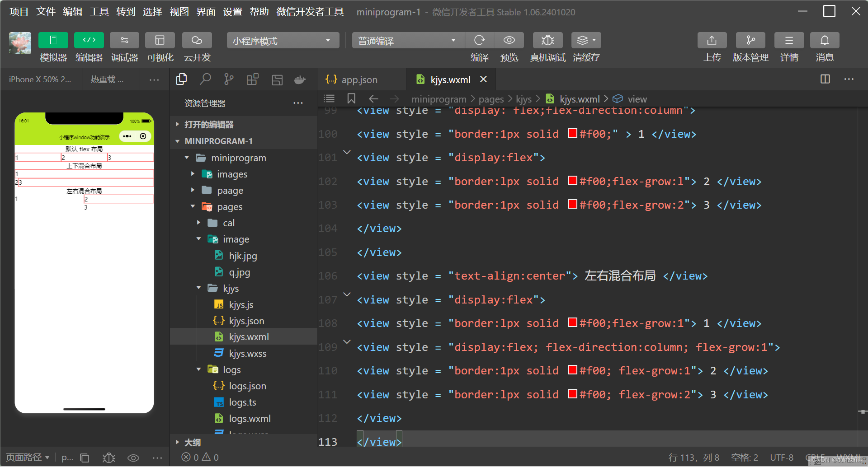Click the 空格: 2 indentation setting
This screenshot has width=868, height=467.
(745, 458)
